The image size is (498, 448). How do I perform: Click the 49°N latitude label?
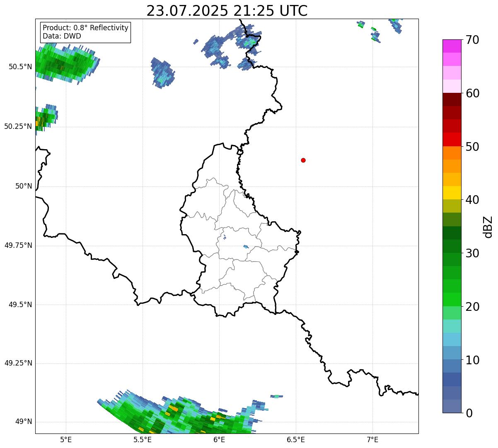[24, 421]
